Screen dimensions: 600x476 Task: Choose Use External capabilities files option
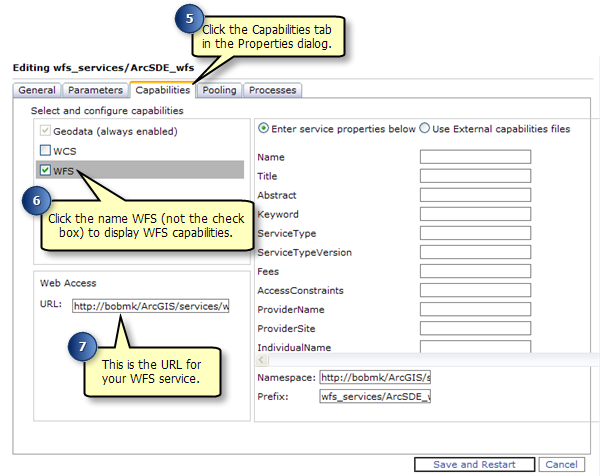(425, 128)
